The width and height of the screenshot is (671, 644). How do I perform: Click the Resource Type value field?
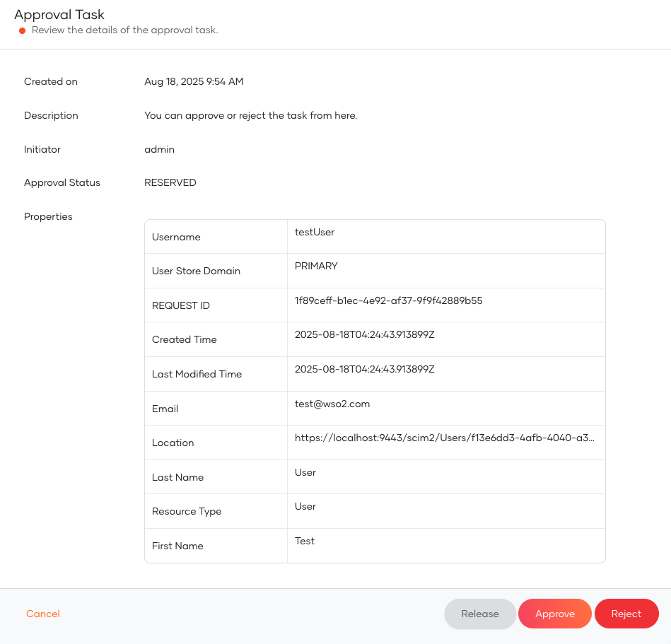305,506
